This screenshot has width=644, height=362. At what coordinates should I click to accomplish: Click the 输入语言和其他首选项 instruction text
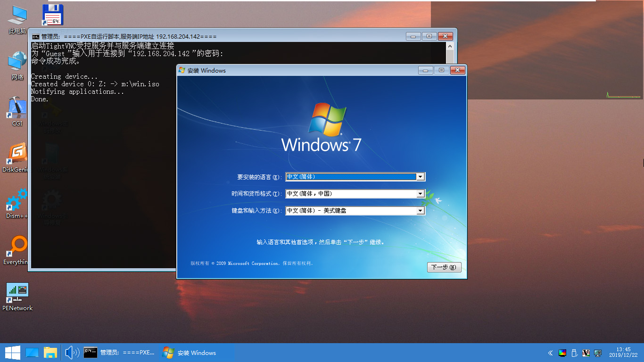[321, 242]
